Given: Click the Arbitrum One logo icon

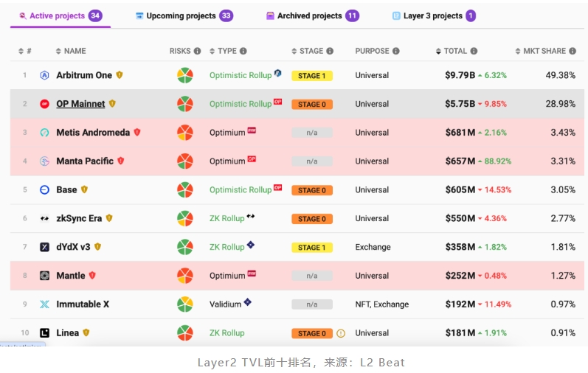Looking at the screenshot, I should coord(44,75).
